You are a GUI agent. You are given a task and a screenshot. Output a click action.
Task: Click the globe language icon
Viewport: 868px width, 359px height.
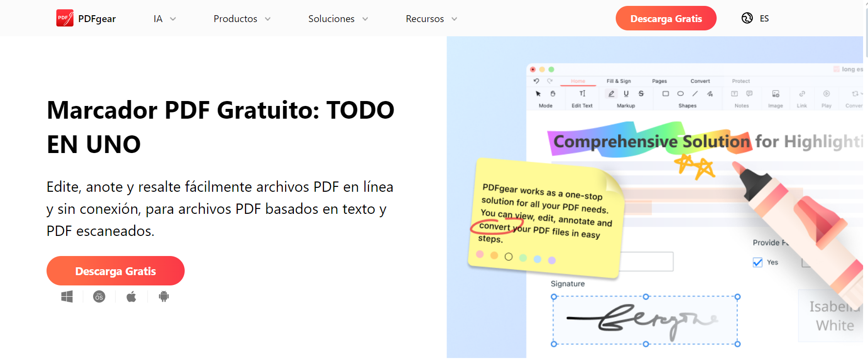[x=747, y=18]
